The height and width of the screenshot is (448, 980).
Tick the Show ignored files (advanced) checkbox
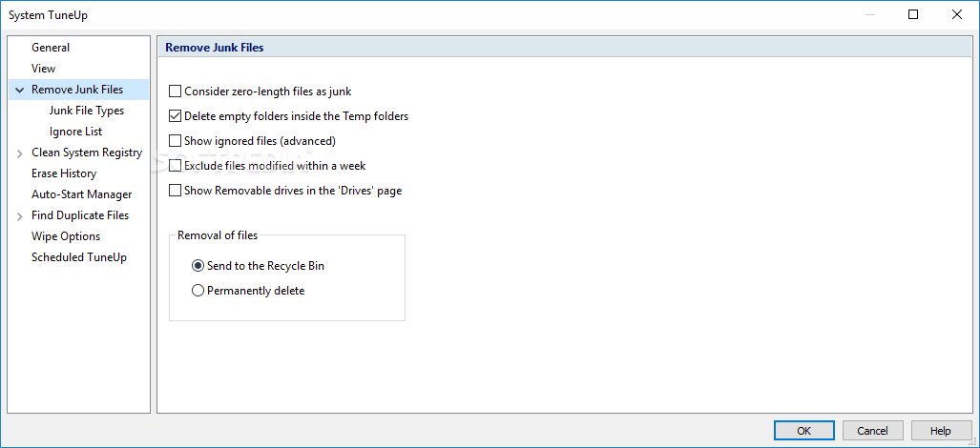click(175, 141)
